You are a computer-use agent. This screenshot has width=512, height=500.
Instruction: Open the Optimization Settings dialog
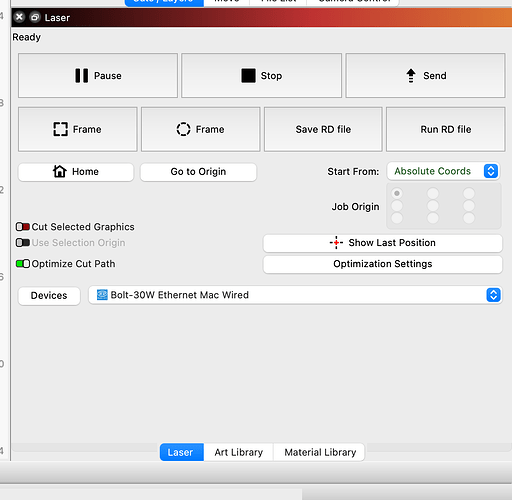(x=383, y=264)
